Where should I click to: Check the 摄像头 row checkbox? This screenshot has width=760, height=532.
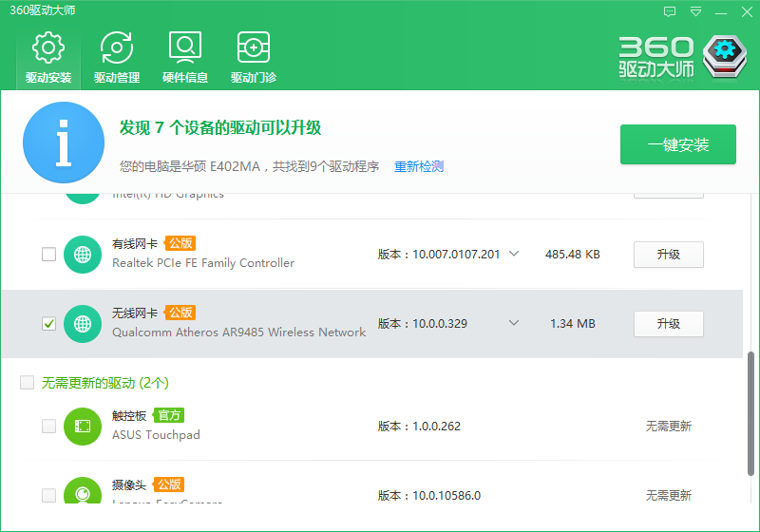(x=49, y=495)
